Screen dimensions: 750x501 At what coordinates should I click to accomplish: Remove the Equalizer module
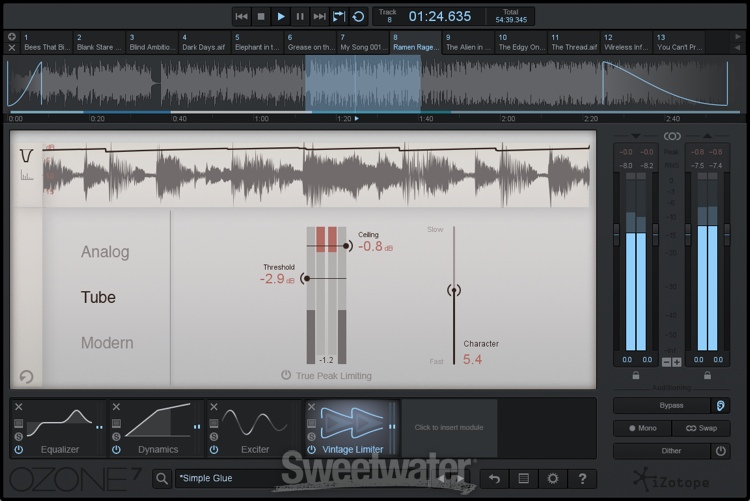[x=19, y=407]
